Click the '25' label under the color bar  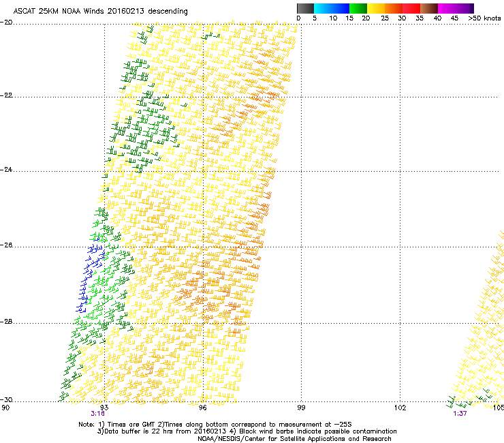(385, 18)
